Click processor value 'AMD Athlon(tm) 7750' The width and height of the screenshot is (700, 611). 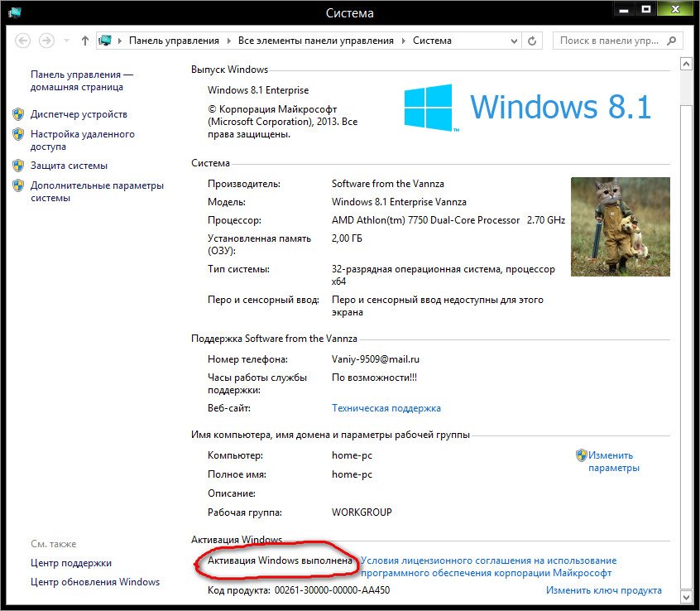[x=448, y=220]
